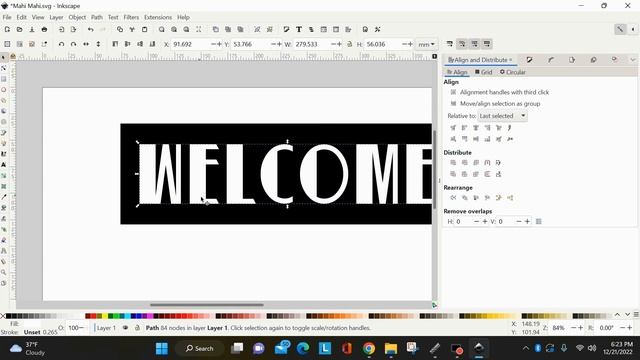
Task: Switch to the Grid tab
Action: point(484,72)
